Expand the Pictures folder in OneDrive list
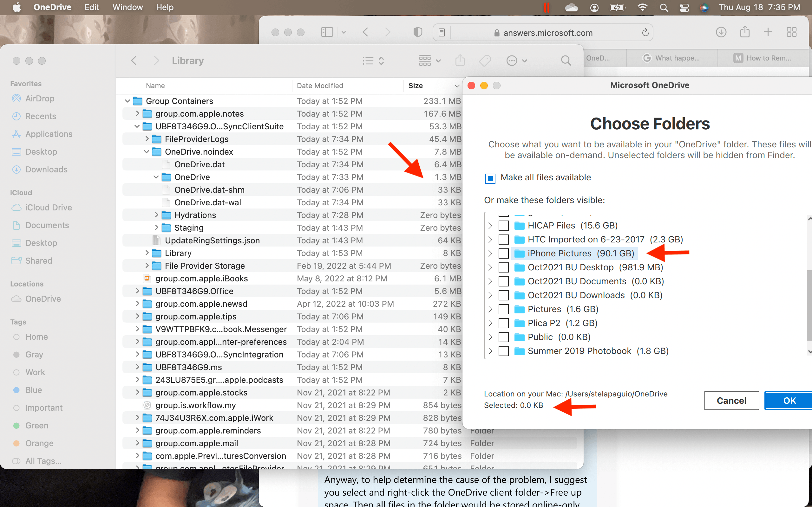Viewport: 812px width, 507px height. point(490,309)
